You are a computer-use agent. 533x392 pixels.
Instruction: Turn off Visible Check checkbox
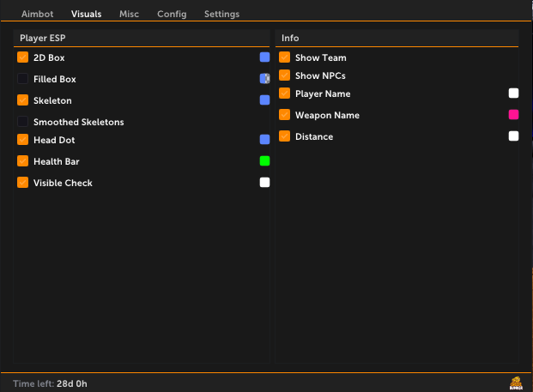pyautogui.click(x=23, y=182)
